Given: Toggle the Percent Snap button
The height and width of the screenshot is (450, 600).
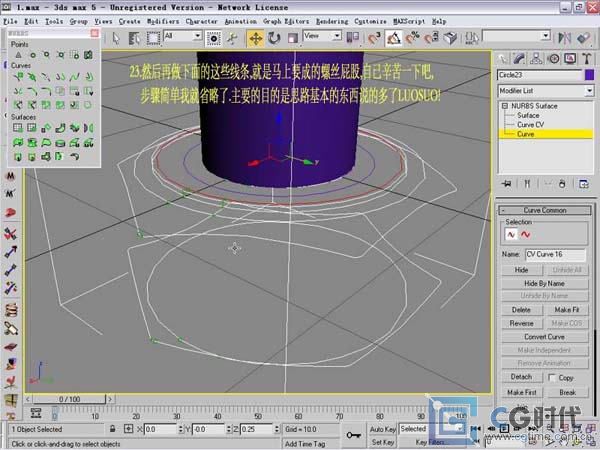Looking at the screenshot, I should 413,38.
